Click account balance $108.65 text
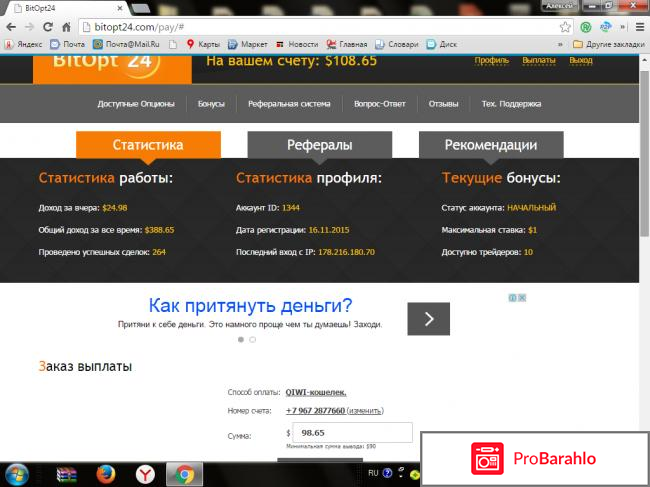 (x=351, y=61)
